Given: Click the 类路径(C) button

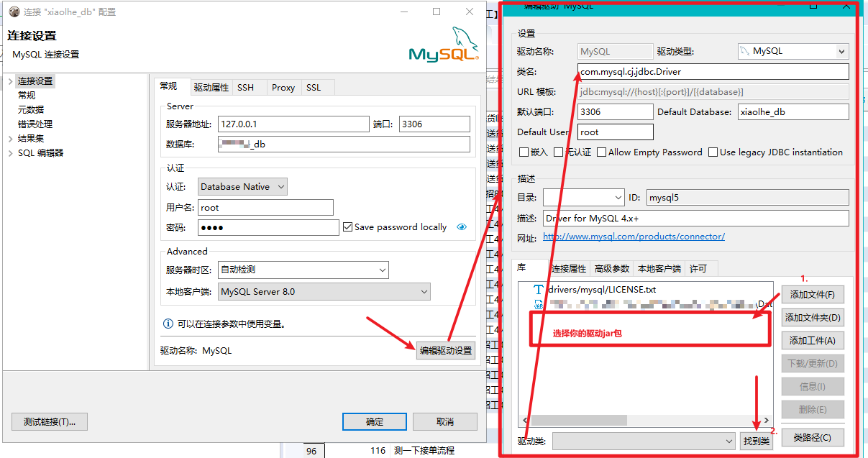Looking at the screenshot, I should [813, 437].
